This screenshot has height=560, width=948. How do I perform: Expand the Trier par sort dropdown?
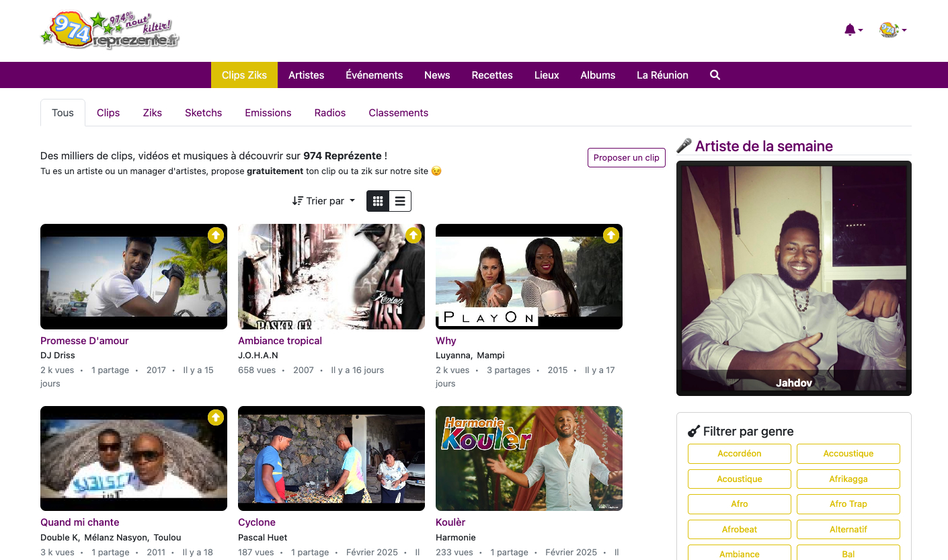point(324,201)
